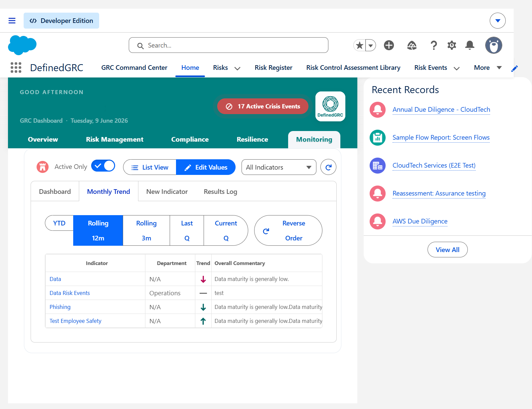The width and height of the screenshot is (532, 409).
Task: Open the App Launcher grid icon
Action: [x=16, y=68]
